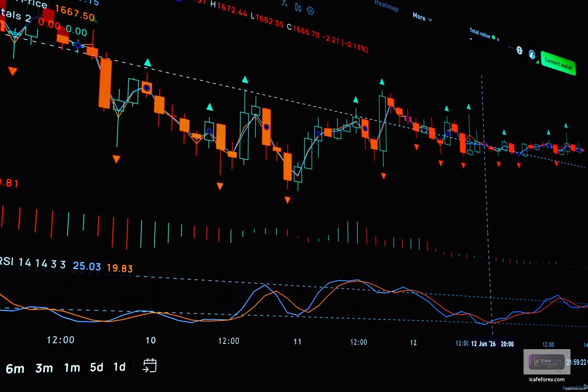Click the green 0.00 indicator value
Screen dimensions: 588x392
77,31
